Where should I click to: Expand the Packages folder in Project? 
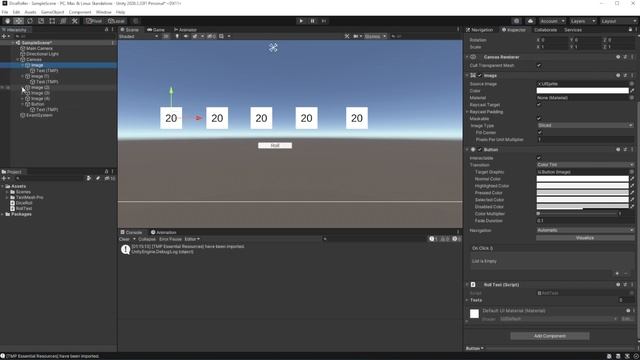pyautogui.click(x=2, y=214)
